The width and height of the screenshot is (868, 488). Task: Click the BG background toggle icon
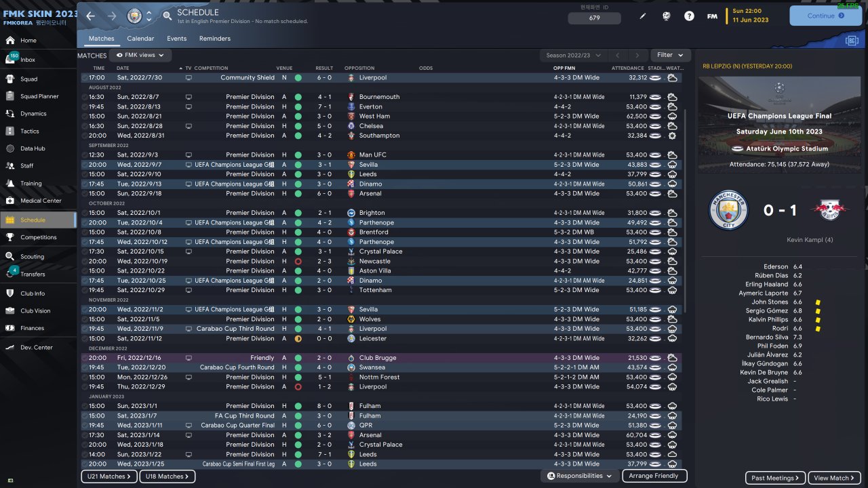coord(852,41)
